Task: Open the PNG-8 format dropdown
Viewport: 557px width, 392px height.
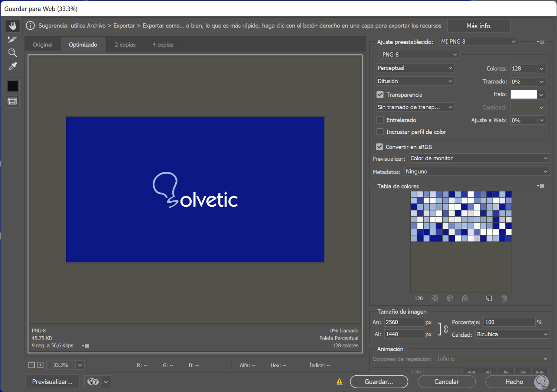Action: [x=420, y=55]
